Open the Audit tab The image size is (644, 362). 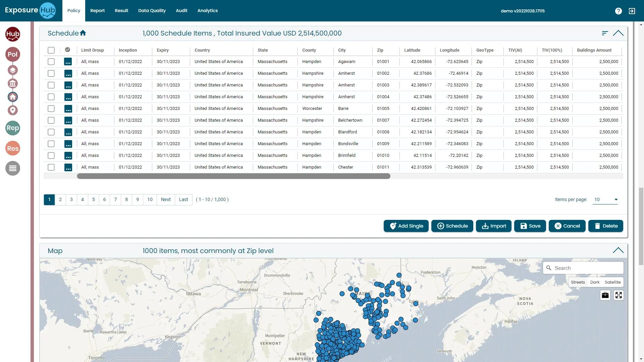click(x=181, y=11)
